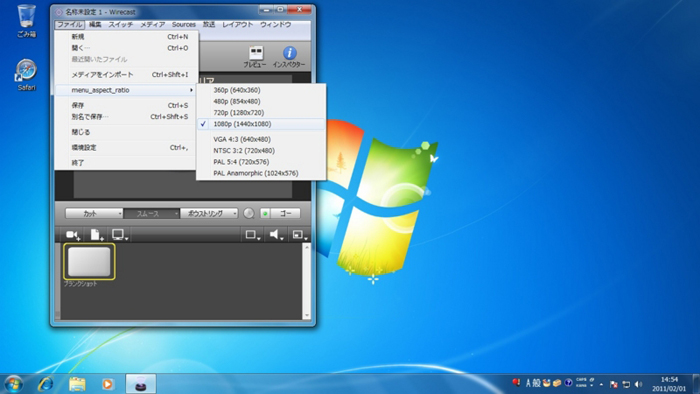This screenshot has height=394, width=700.
Task: Open the Switch (スイッチ) menu
Action: (121, 25)
